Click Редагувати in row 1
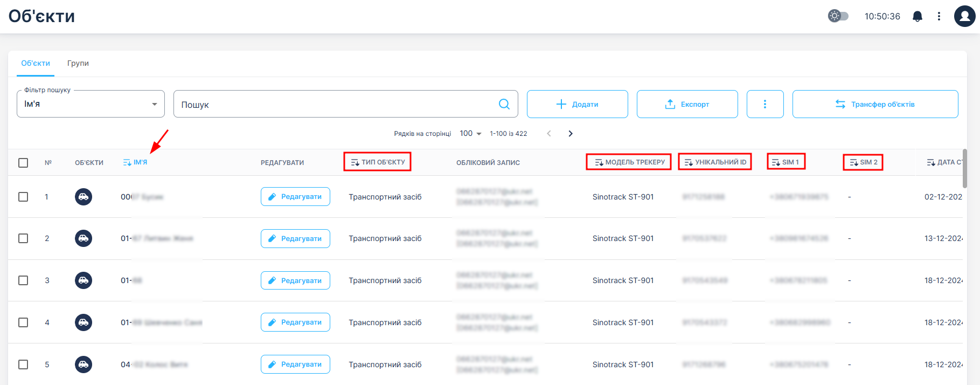 pos(295,197)
